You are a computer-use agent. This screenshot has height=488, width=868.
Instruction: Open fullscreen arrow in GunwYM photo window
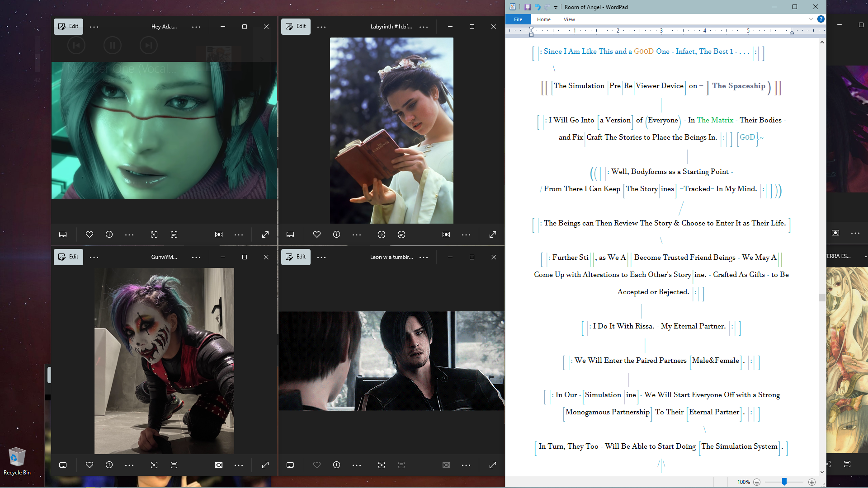tap(265, 465)
